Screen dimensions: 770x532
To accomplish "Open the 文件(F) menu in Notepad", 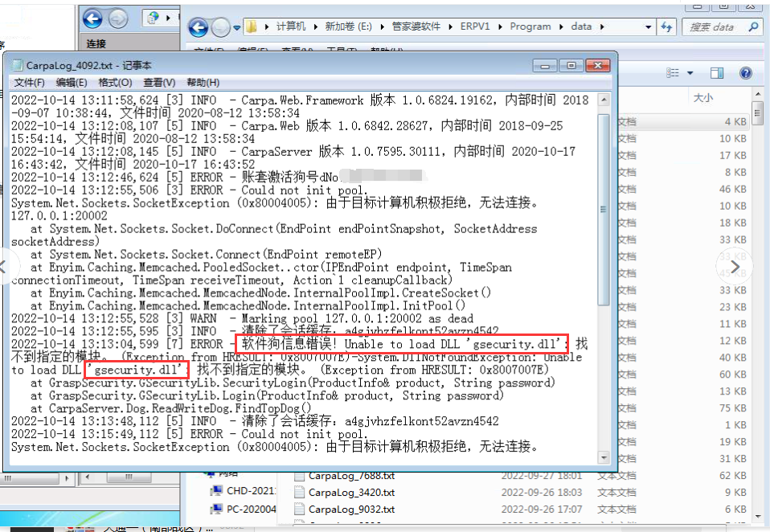I will pyautogui.click(x=29, y=83).
